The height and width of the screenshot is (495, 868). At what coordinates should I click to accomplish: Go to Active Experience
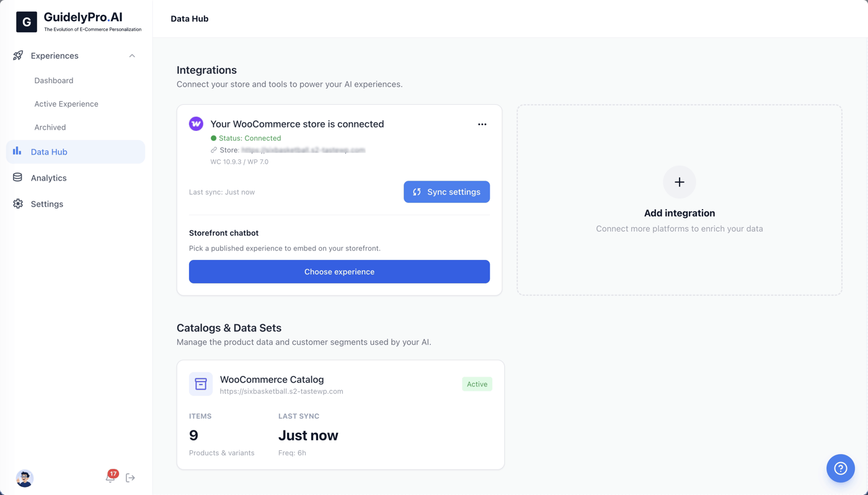pos(66,104)
